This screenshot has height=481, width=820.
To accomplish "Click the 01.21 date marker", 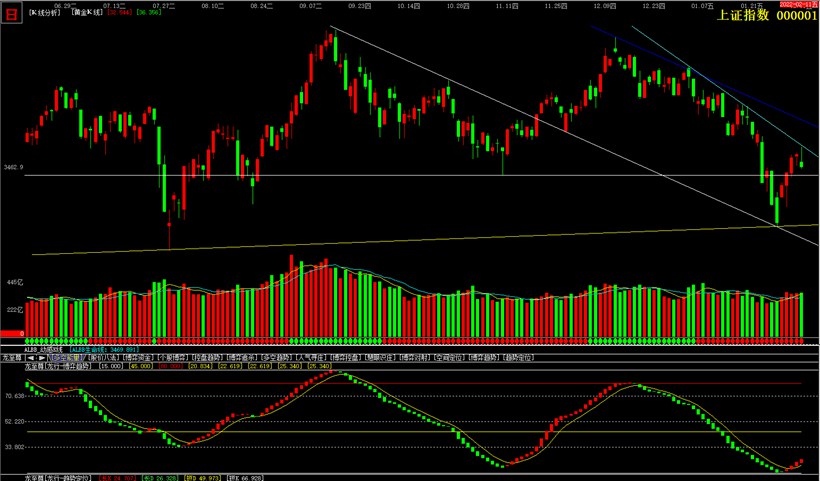I will (x=750, y=5).
